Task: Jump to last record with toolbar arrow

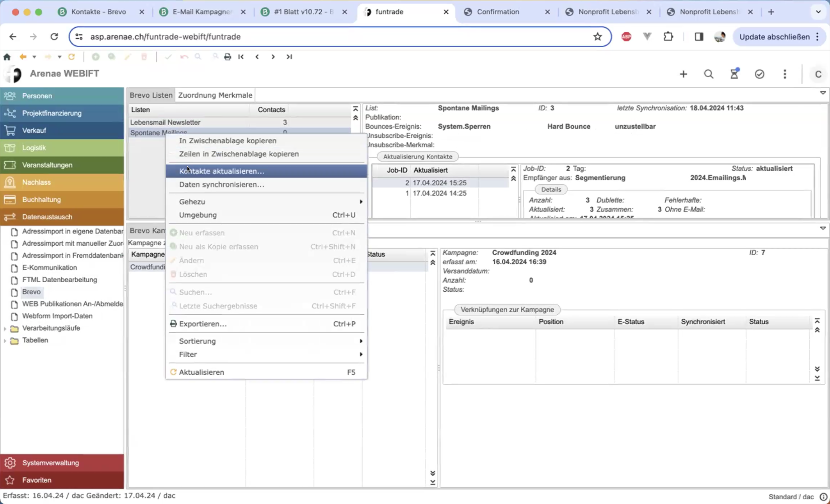Action: point(289,57)
